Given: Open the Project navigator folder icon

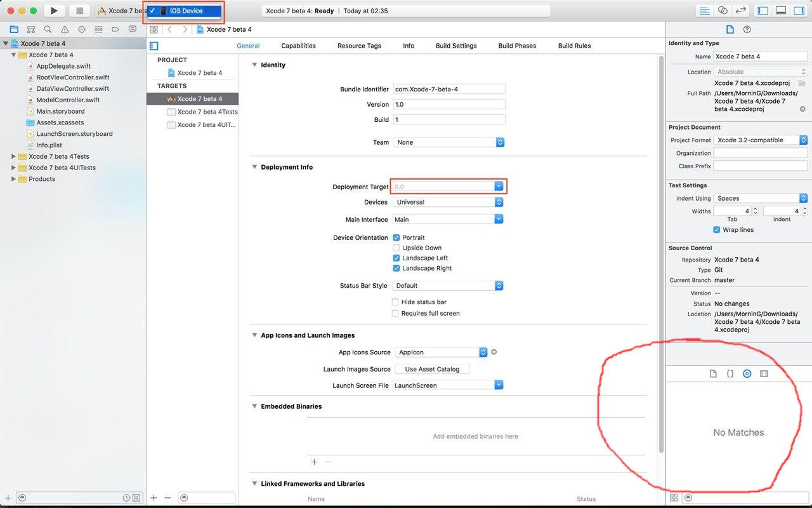Looking at the screenshot, I should click(14, 29).
